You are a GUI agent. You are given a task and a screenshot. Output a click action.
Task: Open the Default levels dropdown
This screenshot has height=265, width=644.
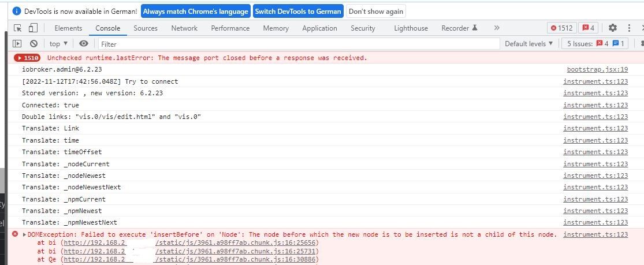tap(529, 43)
